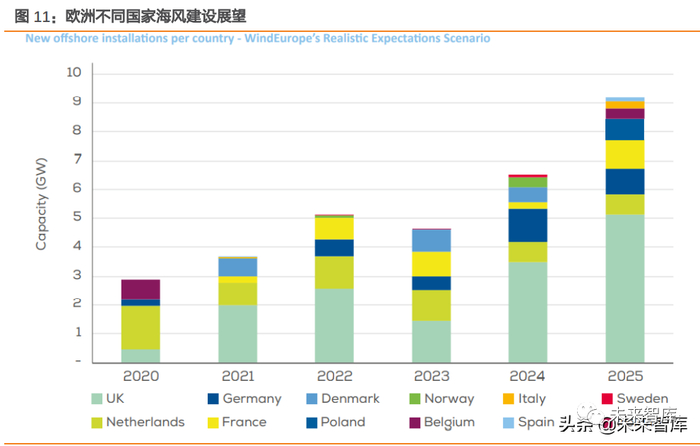700x446 pixels.
Task: Click the 2024 x-axis label
Action: click(x=528, y=376)
